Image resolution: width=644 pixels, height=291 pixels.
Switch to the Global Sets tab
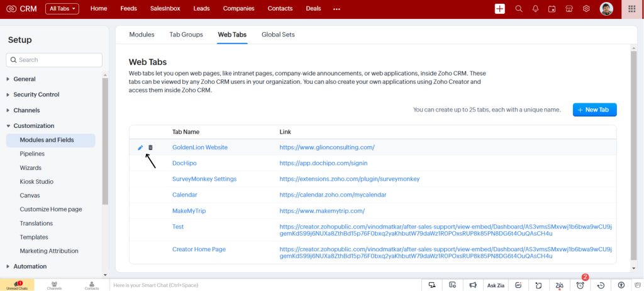click(278, 35)
